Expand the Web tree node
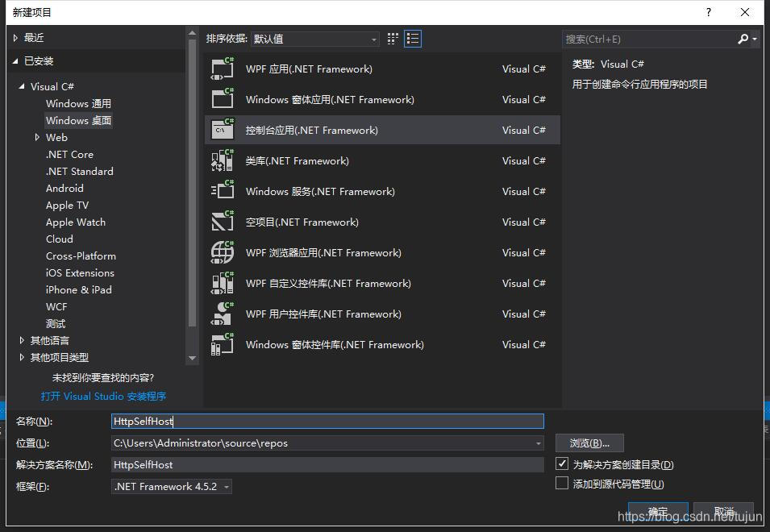Screen dimensions: 770x532 (37, 137)
